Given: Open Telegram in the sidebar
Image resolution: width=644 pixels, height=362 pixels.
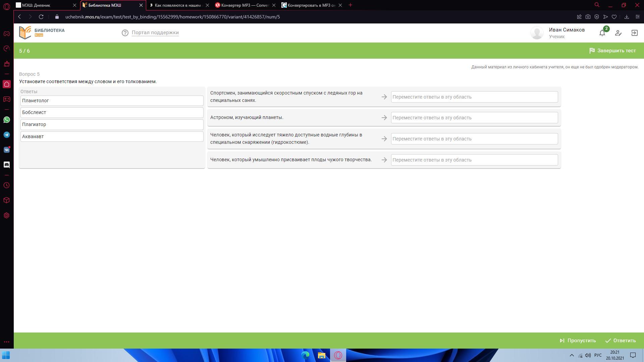Looking at the screenshot, I should [x=7, y=135].
